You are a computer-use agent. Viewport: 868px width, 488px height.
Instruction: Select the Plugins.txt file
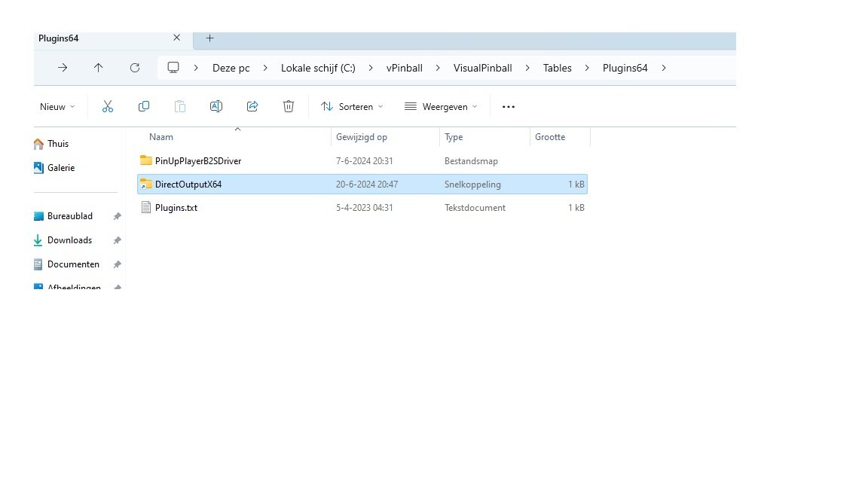(x=176, y=208)
